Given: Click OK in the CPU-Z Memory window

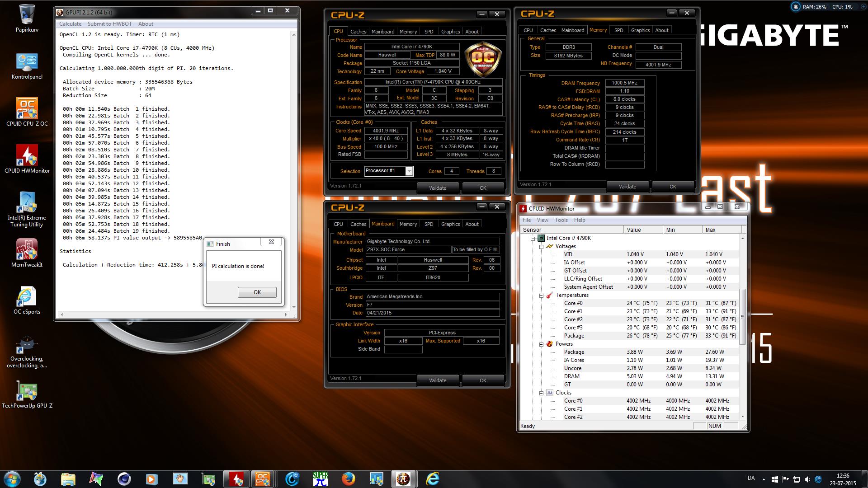Looking at the screenshot, I should pyautogui.click(x=673, y=187).
